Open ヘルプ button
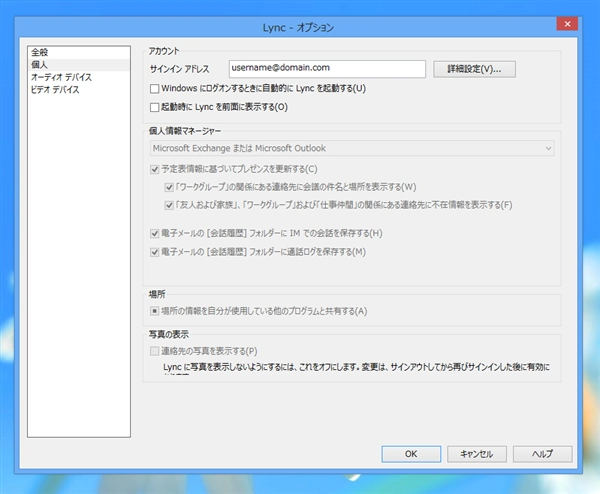This screenshot has width=600, height=494. tap(543, 454)
